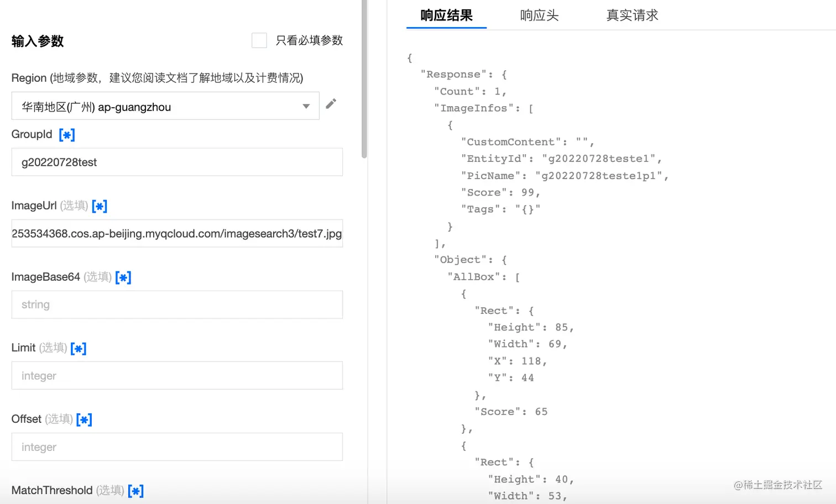The height and width of the screenshot is (504, 836).
Task: Click the "AllBox" array line
Action: [484, 277]
